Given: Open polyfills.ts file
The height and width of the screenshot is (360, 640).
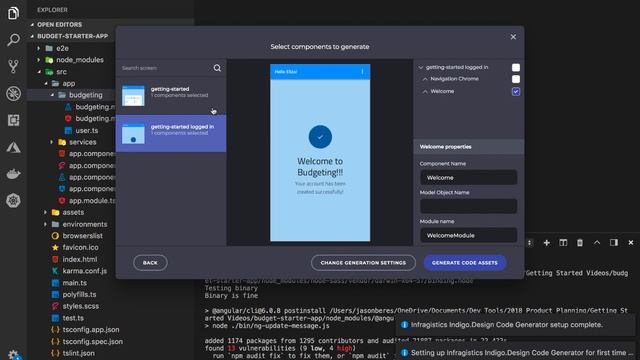Looking at the screenshot, I should coord(79,294).
